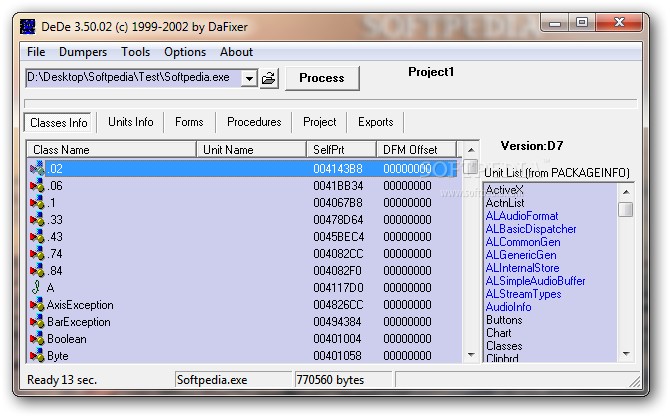Click the class icon next to .02
Screen dimensions: 670x417
click(37, 168)
